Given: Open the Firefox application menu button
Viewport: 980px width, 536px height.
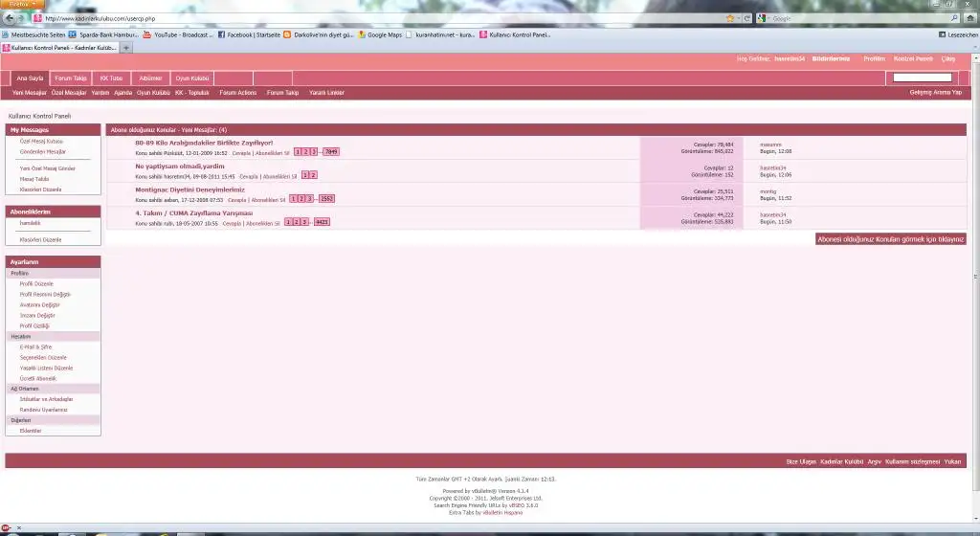Looking at the screenshot, I should 21,4.
